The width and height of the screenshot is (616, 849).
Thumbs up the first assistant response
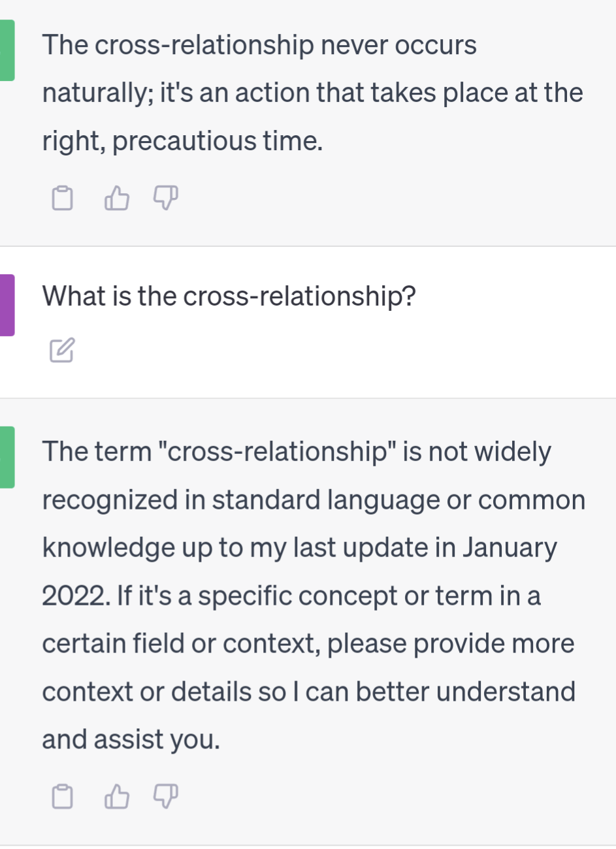coord(116,198)
